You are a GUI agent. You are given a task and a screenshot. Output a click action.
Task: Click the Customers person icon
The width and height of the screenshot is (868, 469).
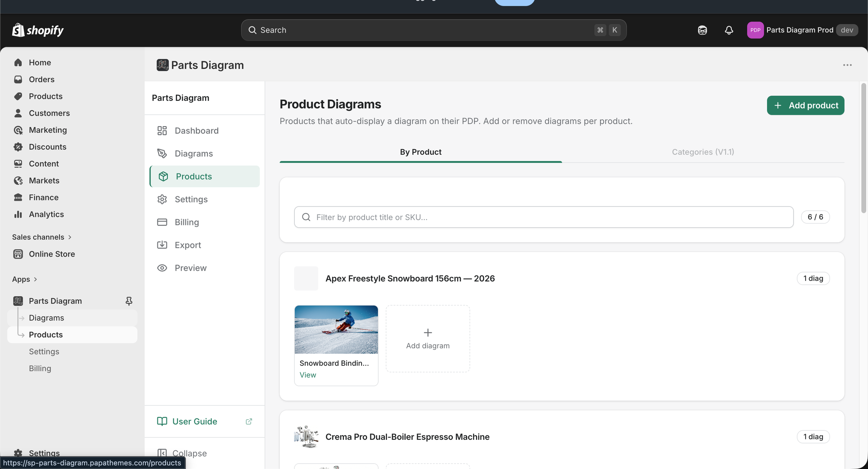click(x=18, y=113)
